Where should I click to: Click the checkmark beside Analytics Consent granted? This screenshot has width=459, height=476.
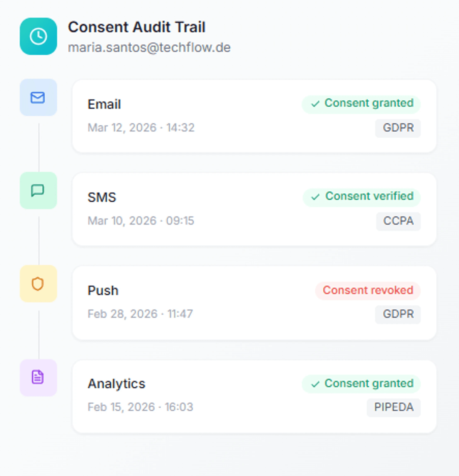(315, 383)
